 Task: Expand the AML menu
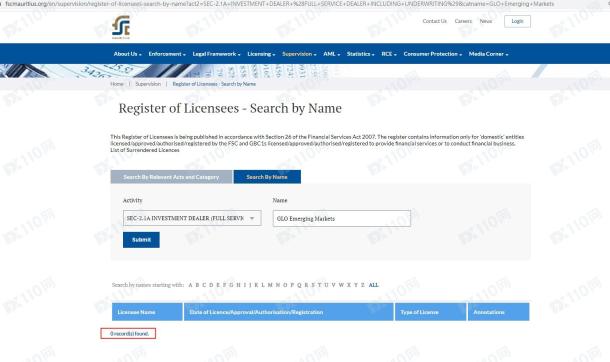pos(331,54)
